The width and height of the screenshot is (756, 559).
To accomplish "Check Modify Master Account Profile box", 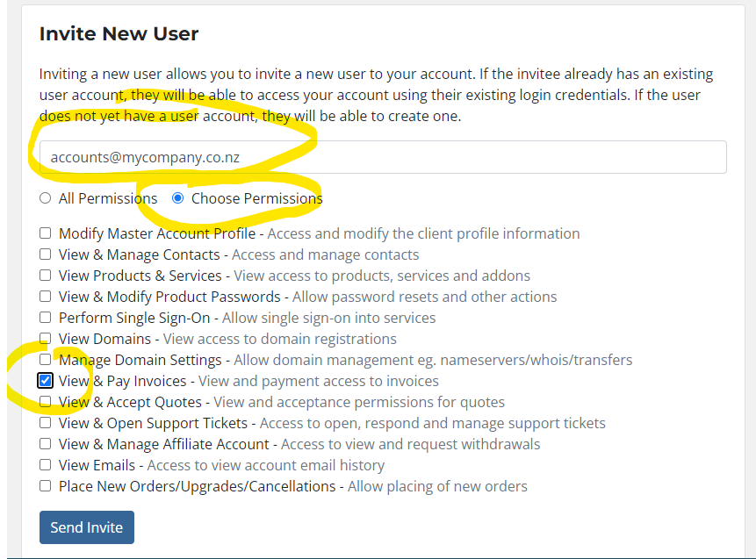I will point(46,233).
